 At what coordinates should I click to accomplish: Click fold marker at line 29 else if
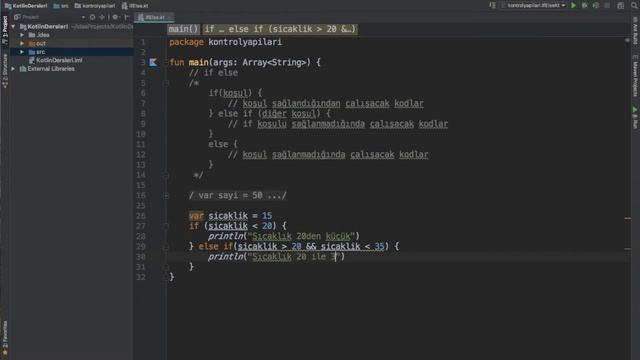(x=166, y=247)
